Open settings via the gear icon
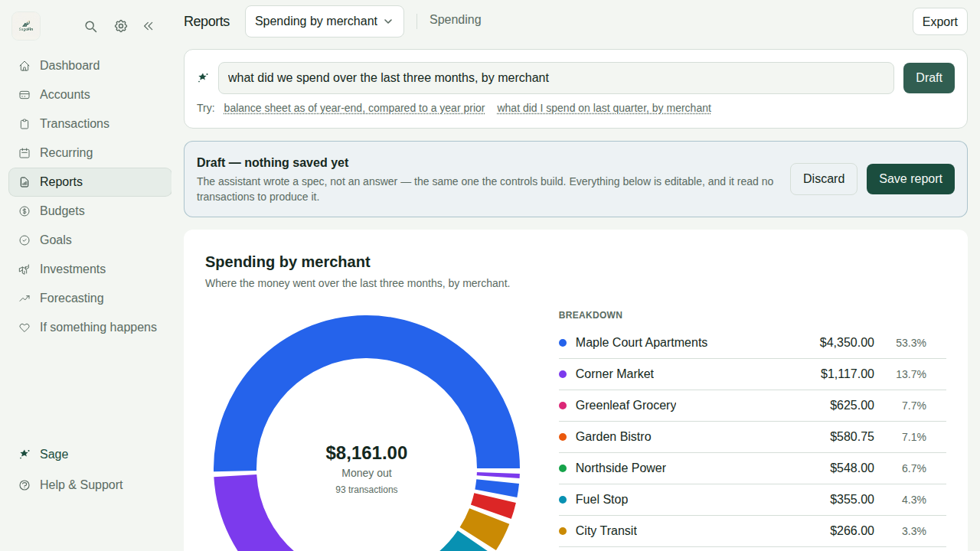Screen dimensions: 980x551 coord(121,26)
